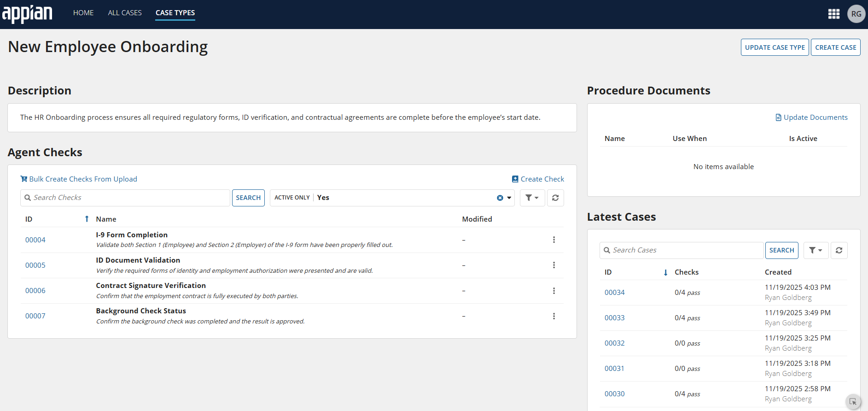Image resolution: width=868 pixels, height=411 pixels.
Task: Clear the Active Only filter value
Action: pos(500,198)
